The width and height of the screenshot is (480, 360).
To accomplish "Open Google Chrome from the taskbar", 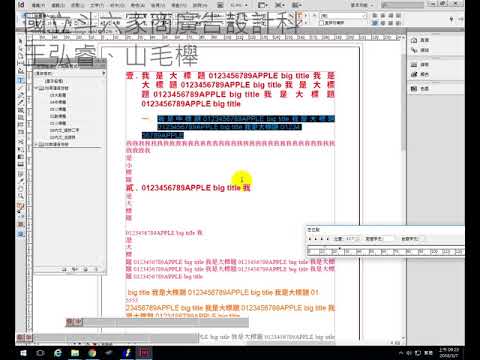I will pos(93,353).
